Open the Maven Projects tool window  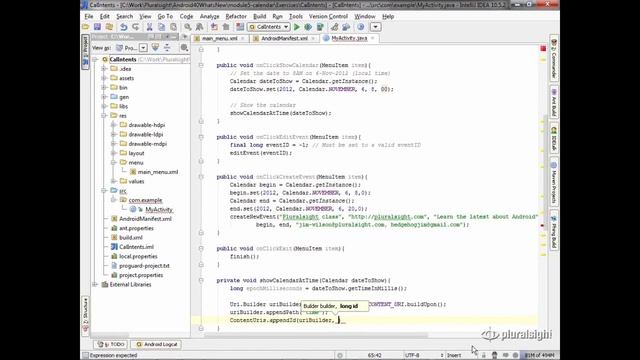[554, 182]
